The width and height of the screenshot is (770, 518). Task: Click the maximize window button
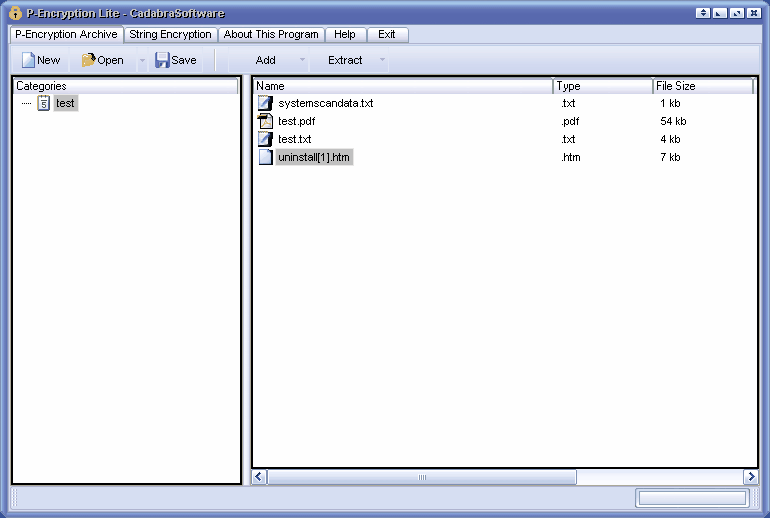[737, 13]
